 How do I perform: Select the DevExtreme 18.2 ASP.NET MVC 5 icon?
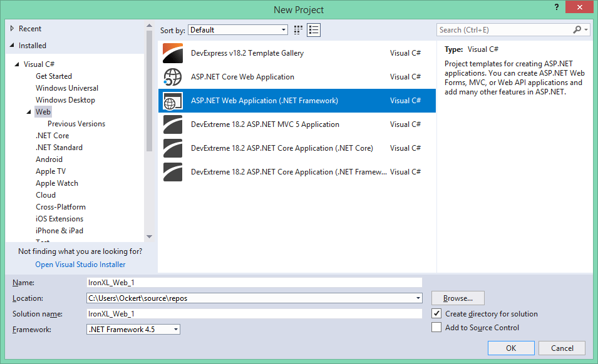[173, 124]
